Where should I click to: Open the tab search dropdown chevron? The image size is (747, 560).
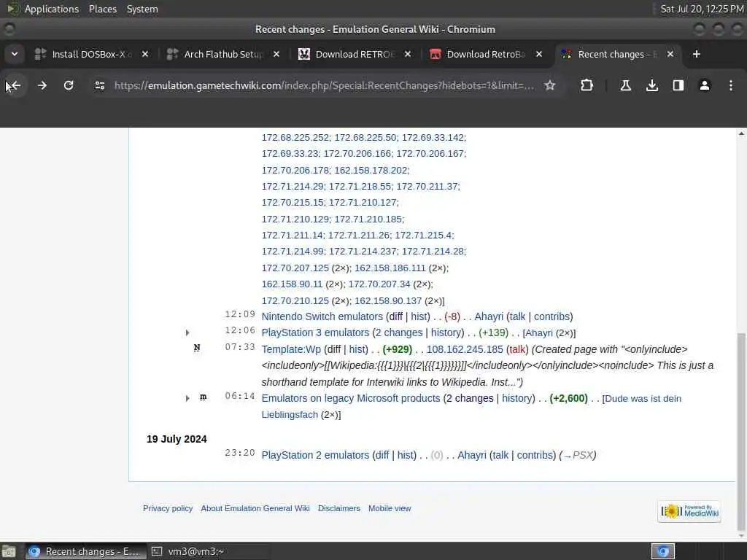coord(15,54)
